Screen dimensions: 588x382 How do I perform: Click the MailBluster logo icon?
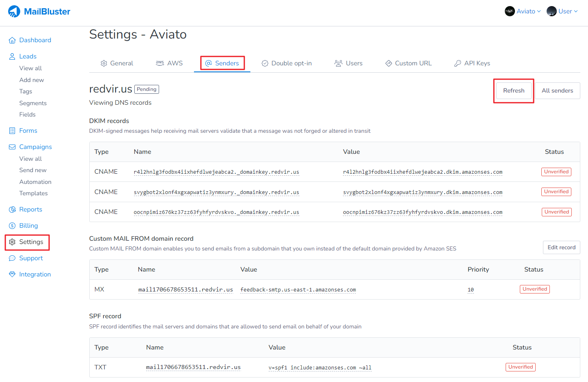point(14,11)
